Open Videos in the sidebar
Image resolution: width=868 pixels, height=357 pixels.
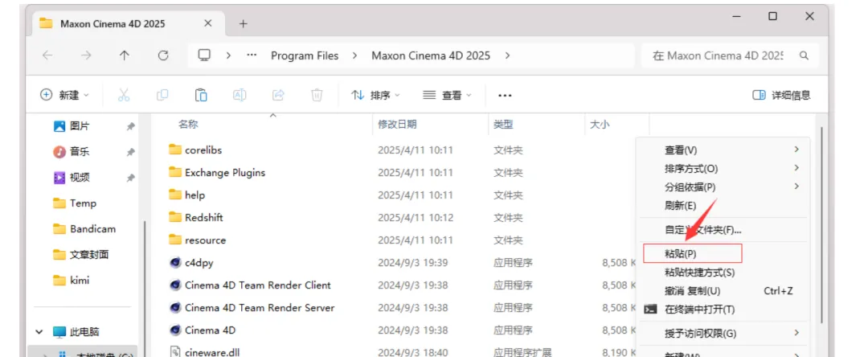71,178
